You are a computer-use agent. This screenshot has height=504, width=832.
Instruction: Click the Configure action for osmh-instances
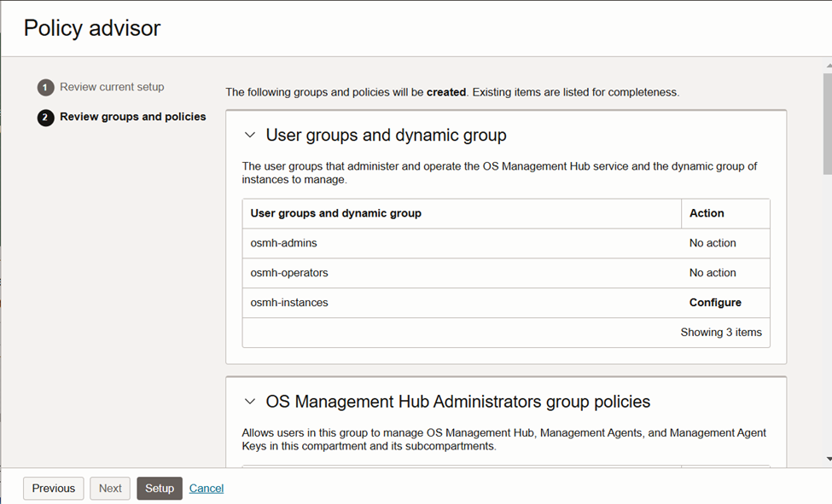[x=715, y=303]
